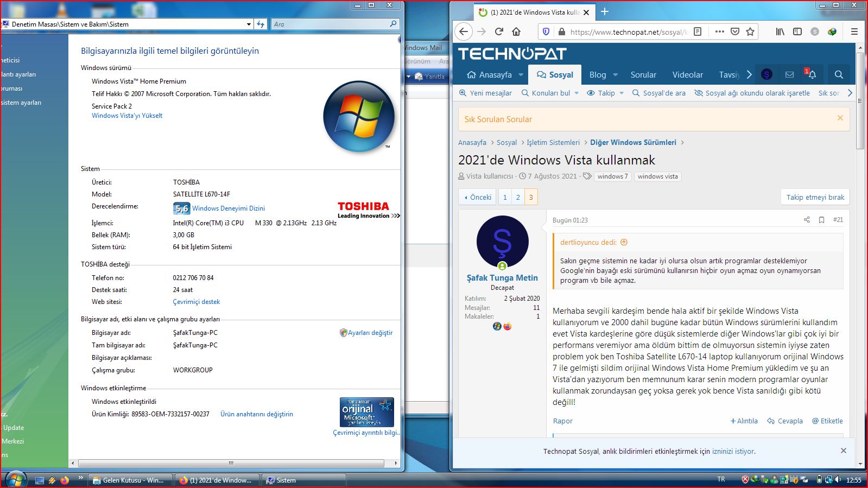
Task: Switch to the Sosyal tab on Technopat
Action: pos(555,75)
